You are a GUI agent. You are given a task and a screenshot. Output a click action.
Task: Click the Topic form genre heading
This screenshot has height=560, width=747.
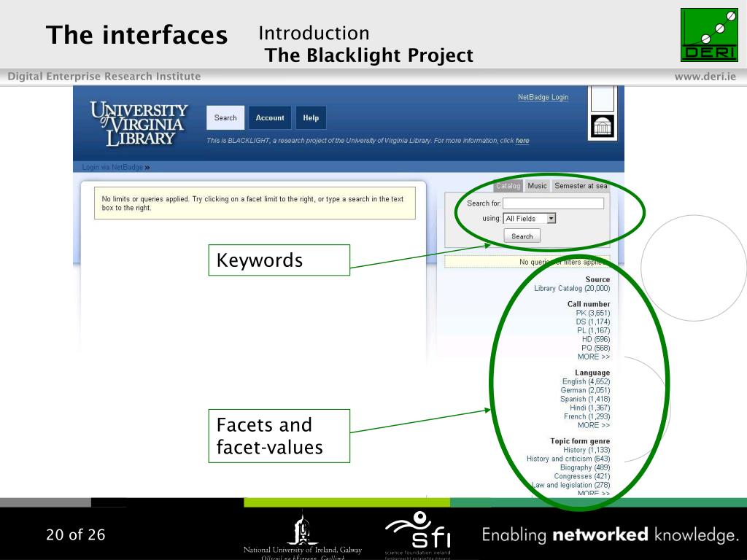(x=580, y=441)
